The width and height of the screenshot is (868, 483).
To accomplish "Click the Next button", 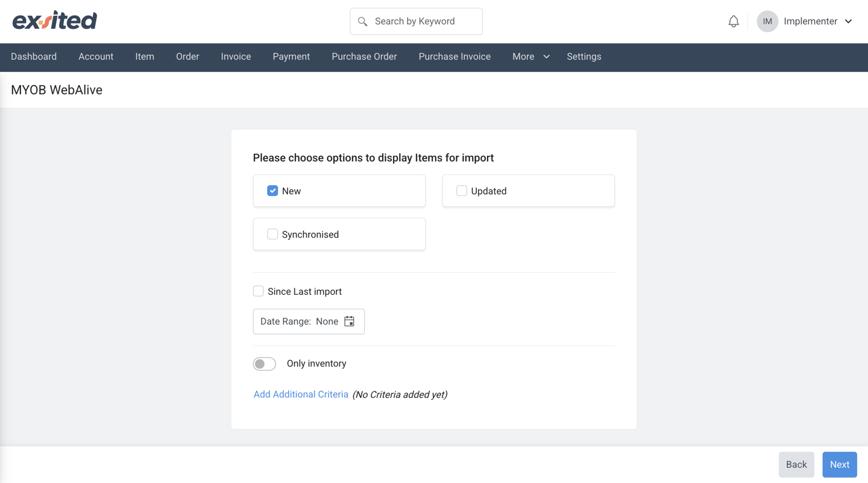I will tap(840, 464).
